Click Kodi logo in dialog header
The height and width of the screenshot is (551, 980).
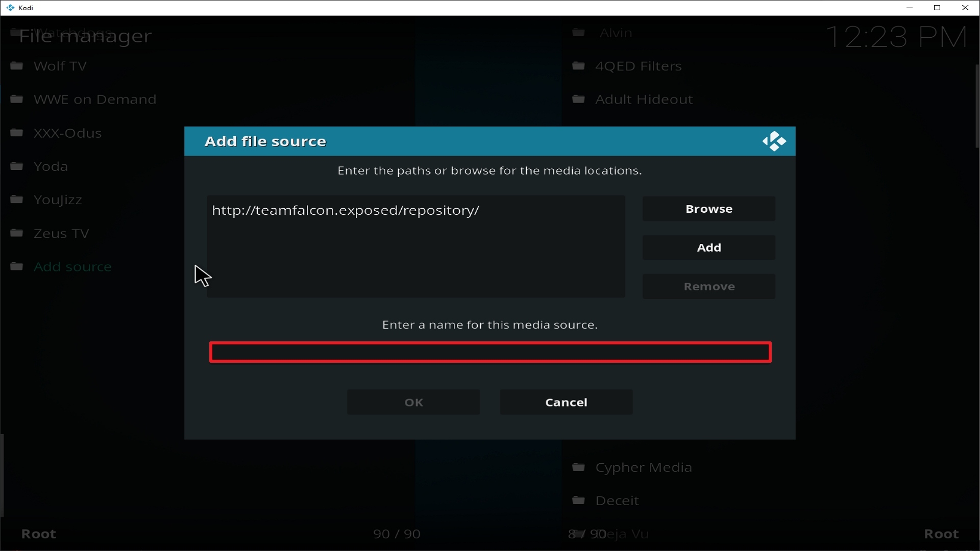[x=774, y=141]
